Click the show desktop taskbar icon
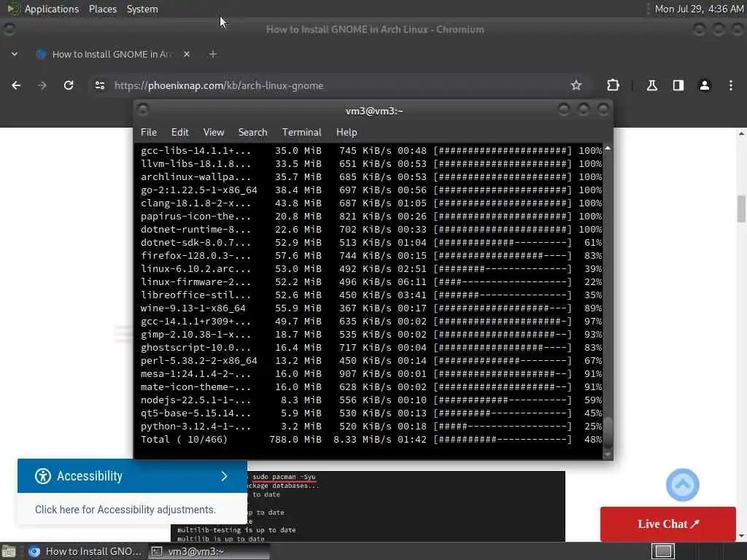747x560 pixels. (x=9, y=551)
